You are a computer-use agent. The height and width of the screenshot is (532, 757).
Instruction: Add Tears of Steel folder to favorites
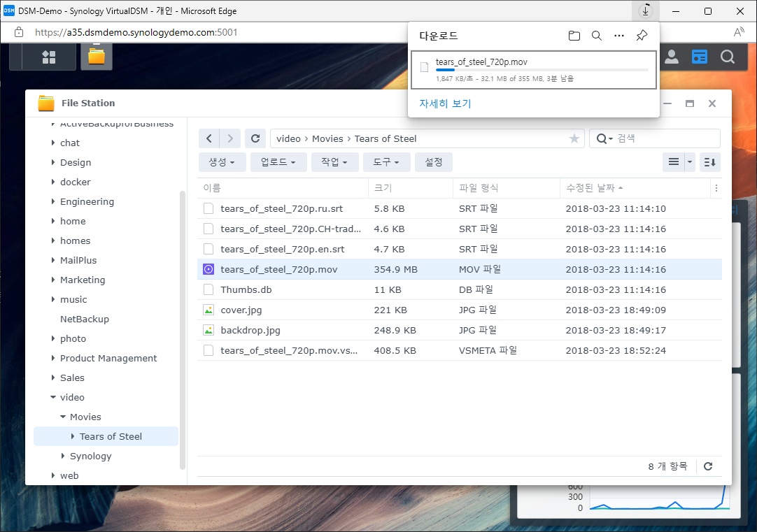tap(574, 139)
